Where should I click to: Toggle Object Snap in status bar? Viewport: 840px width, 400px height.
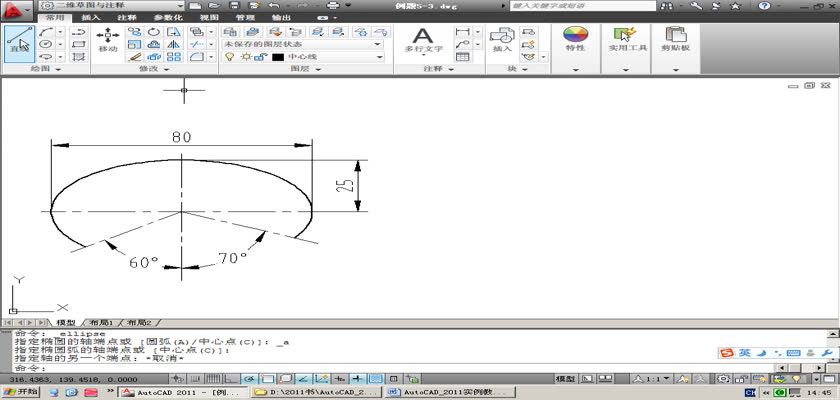pyautogui.click(x=267, y=379)
